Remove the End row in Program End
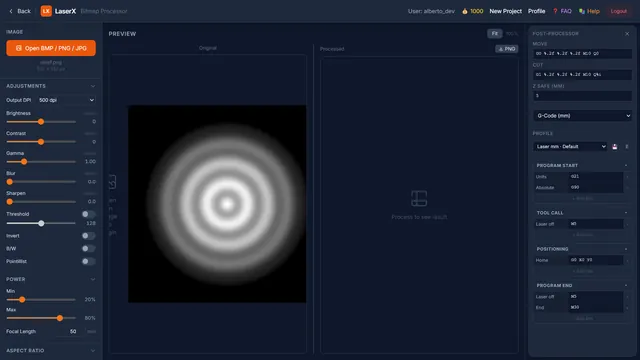640x360 pixels. [x=627, y=307]
